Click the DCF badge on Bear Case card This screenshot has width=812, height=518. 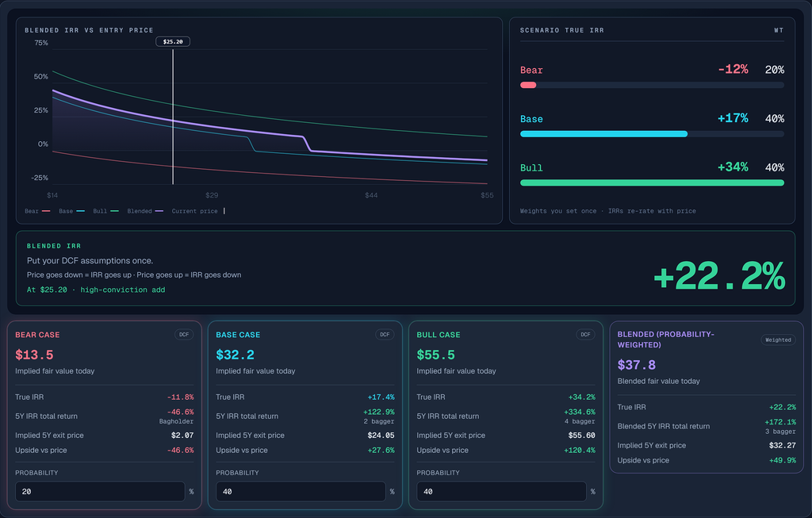[184, 335]
